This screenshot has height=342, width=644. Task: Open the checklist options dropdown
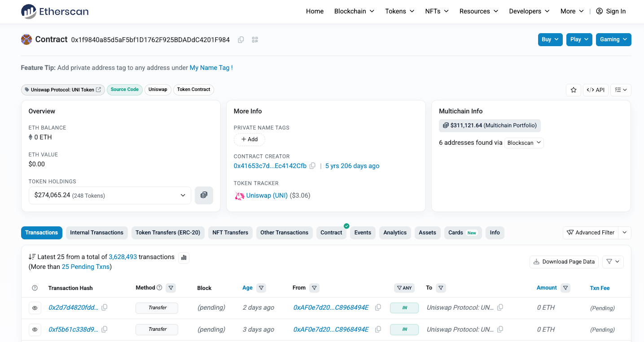coord(621,90)
